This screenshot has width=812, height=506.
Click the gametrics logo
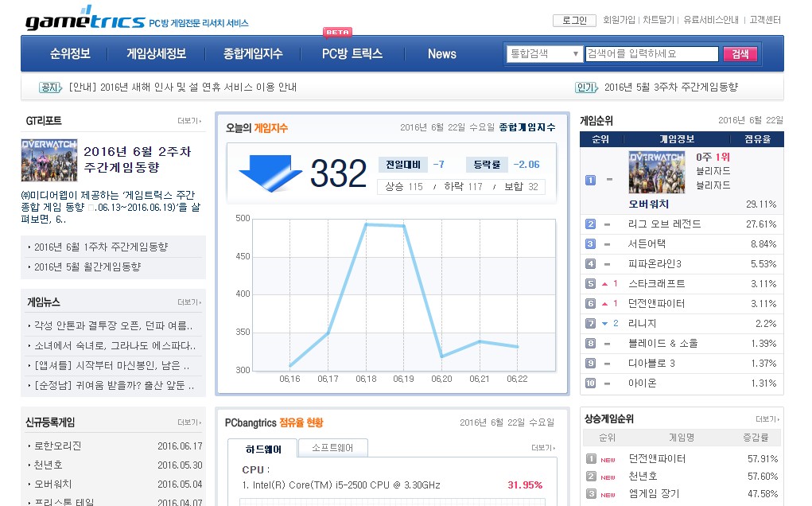(85, 18)
